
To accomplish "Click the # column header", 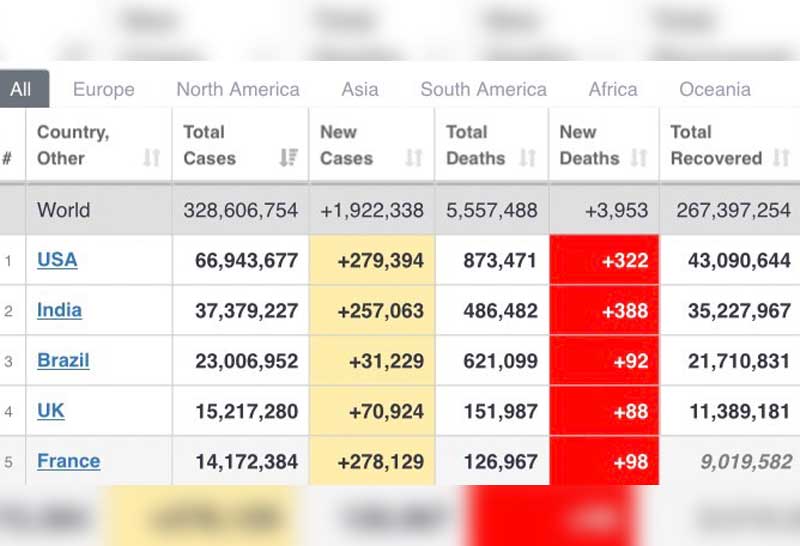I will pyautogui.click(x=8, y=158).
